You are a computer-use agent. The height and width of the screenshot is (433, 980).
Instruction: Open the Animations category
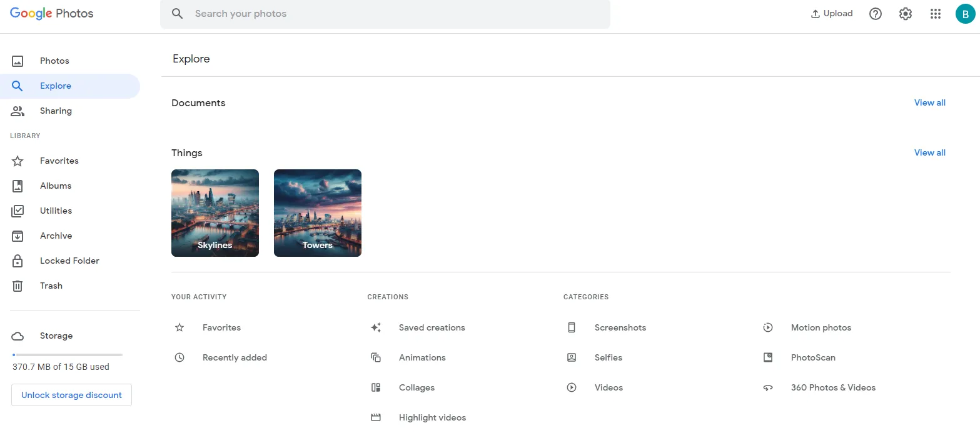click(x=422, y=357)
